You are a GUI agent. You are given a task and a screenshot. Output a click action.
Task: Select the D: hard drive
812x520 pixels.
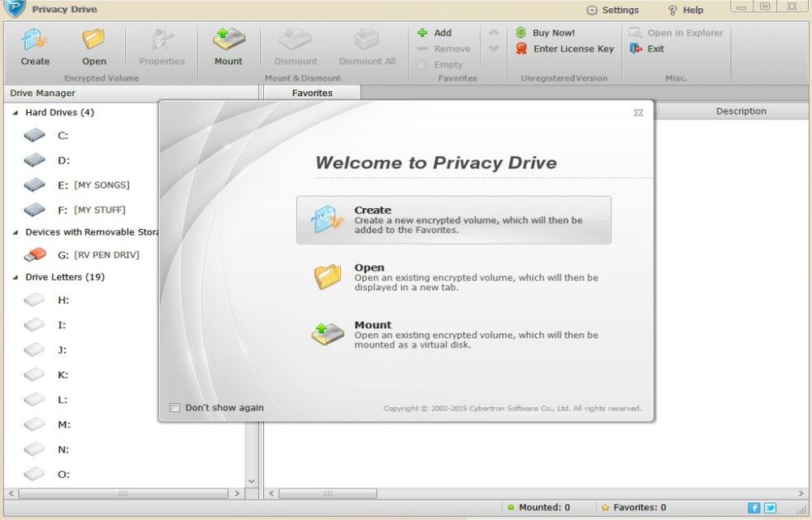[46, 161]
